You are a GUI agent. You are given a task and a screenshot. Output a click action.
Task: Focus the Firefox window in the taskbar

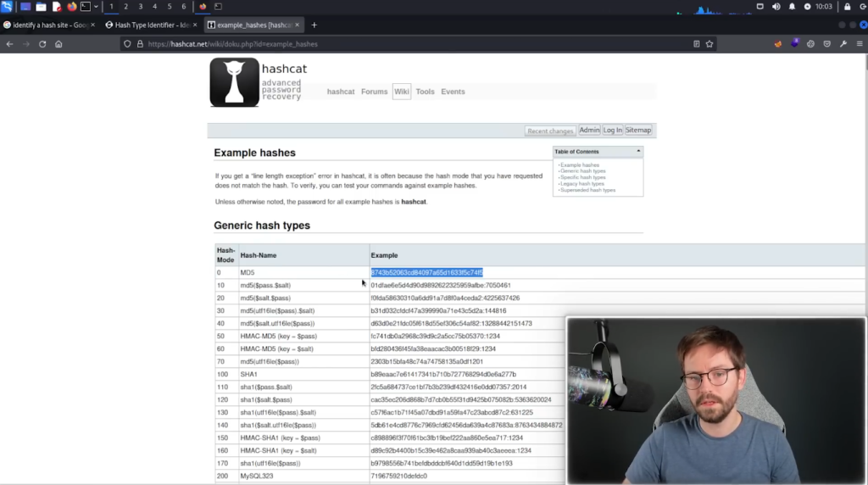[x=203, y=7]
